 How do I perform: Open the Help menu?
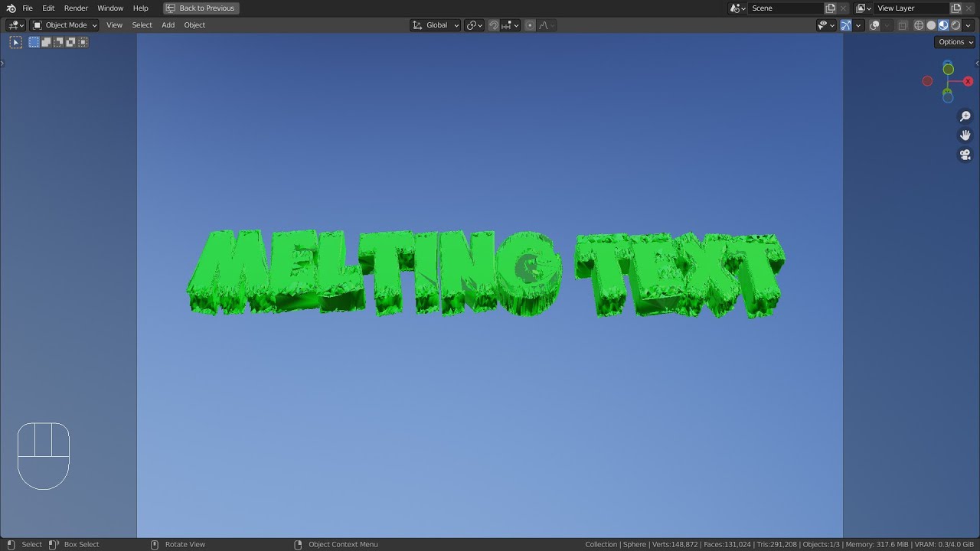coord(141,8)
